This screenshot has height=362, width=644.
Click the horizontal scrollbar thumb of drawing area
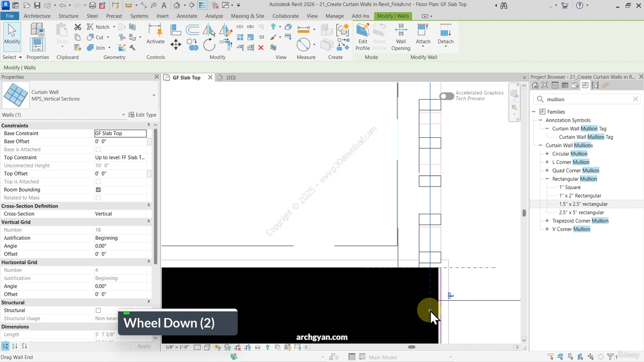(412, 347)
